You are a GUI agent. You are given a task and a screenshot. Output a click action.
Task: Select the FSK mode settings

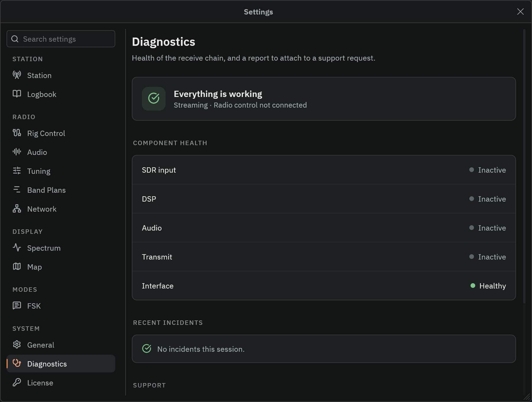(x=61, y=306)
